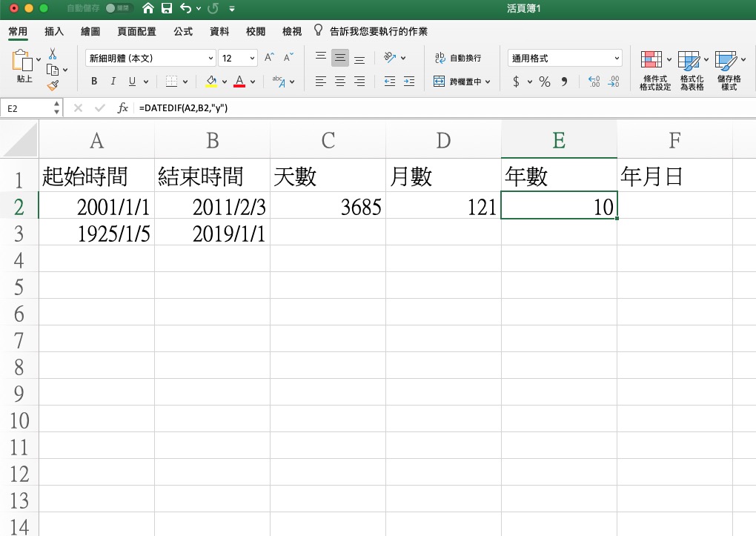756x536 pixels.
Task: Click the Save icon in title bar
Action: click(167, 9)
